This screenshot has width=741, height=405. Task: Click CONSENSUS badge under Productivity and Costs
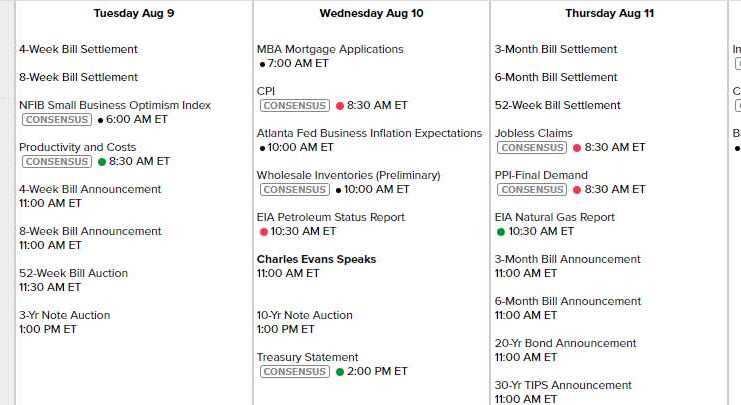[56, 161]
